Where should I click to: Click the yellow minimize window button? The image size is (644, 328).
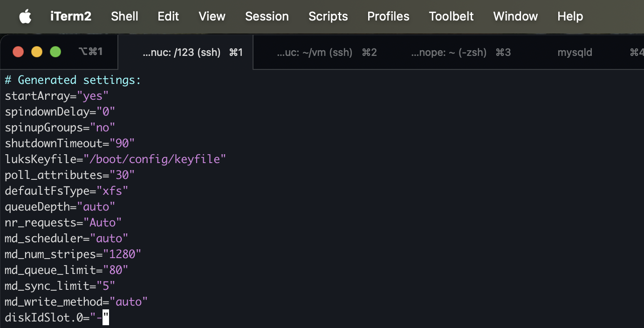(37, 52)
